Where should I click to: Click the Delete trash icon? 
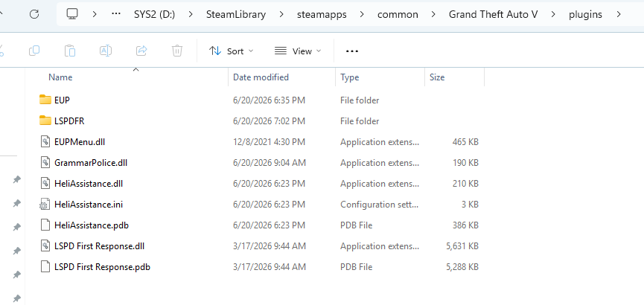point(177,51)
